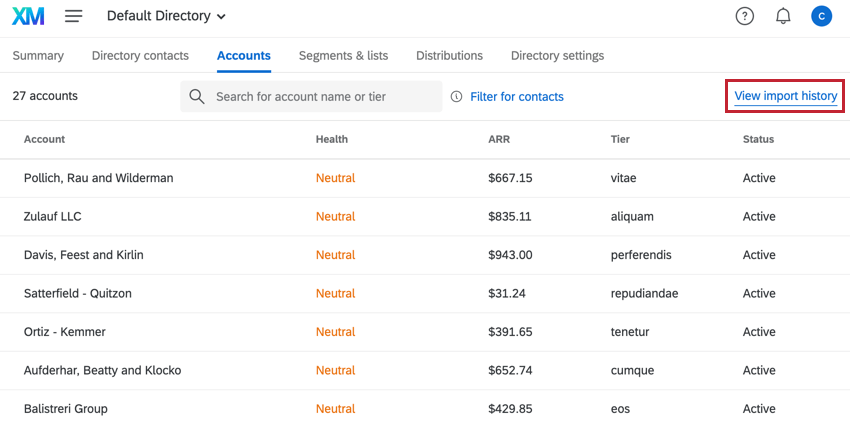850x425 pixels.
Task: Click Neutral health for Ortiz - Kemmer
Action: click(336, 332)
